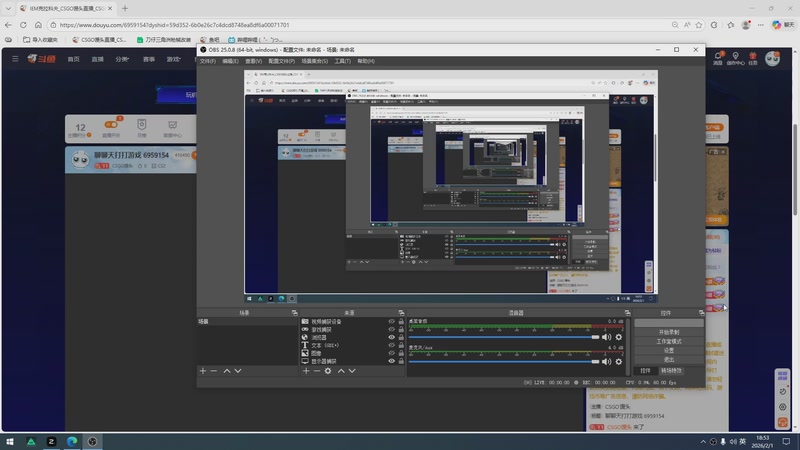The height and width of the screenshot is (450, 800).
Task: Lock the 游戏捕获 source
Action: point(401,330)
